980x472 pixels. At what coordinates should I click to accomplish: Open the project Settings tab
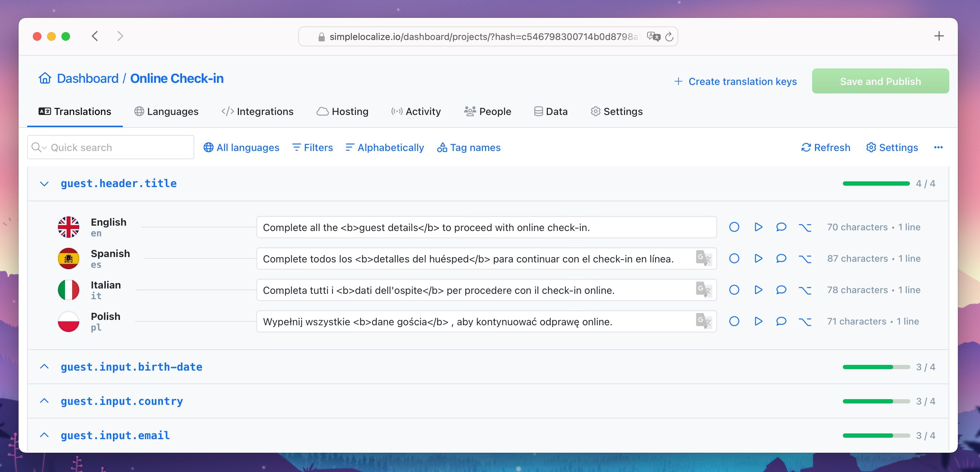[616, 111]
